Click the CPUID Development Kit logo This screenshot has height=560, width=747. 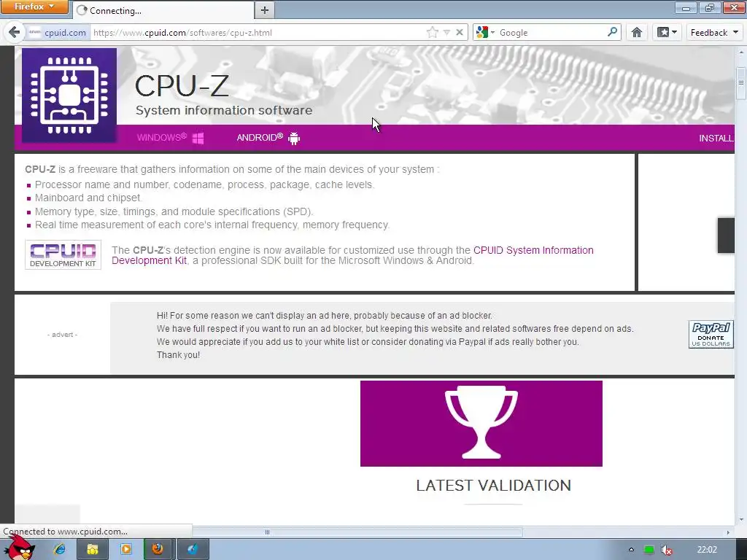click(63, 254)
